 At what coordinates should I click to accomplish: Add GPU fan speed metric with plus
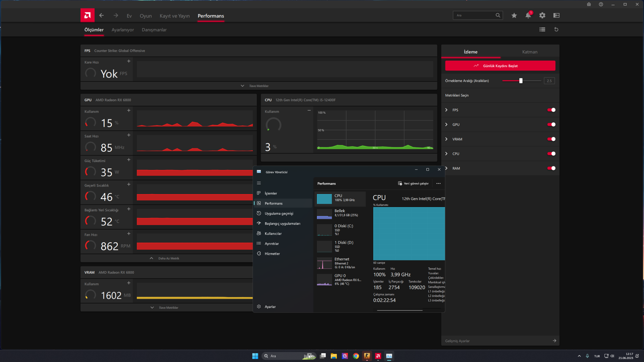tap(128, 234)
